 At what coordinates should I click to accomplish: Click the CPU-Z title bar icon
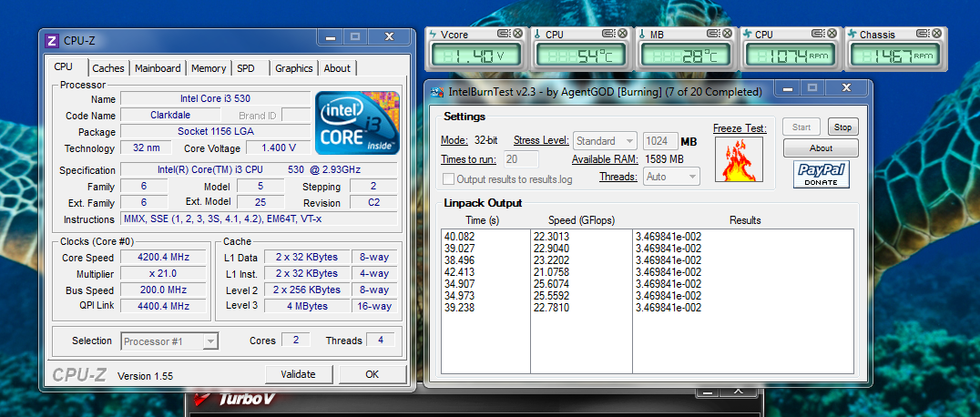pyautogui.click(x=53, y=41)
